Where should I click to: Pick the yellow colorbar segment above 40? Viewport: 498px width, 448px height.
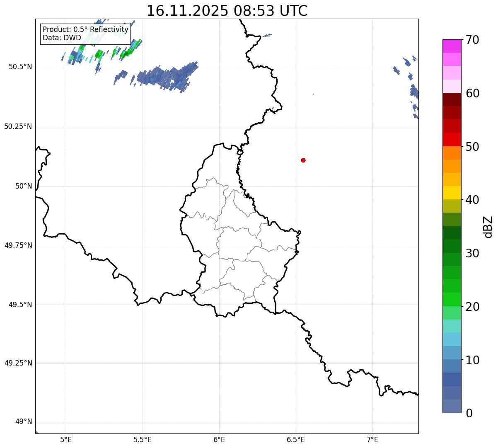click(x=452, y=193)
